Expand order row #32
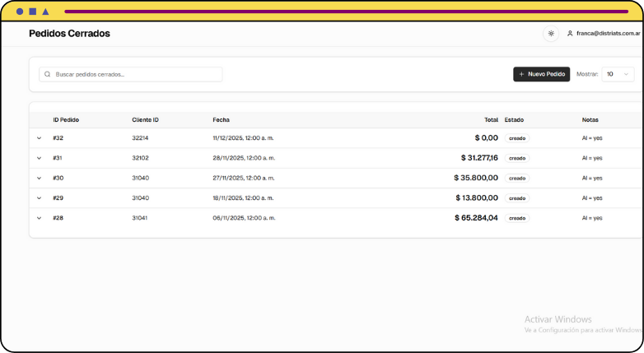Image resolution: width=644 pixels, height=353 pixels. (x=39, y=138)
